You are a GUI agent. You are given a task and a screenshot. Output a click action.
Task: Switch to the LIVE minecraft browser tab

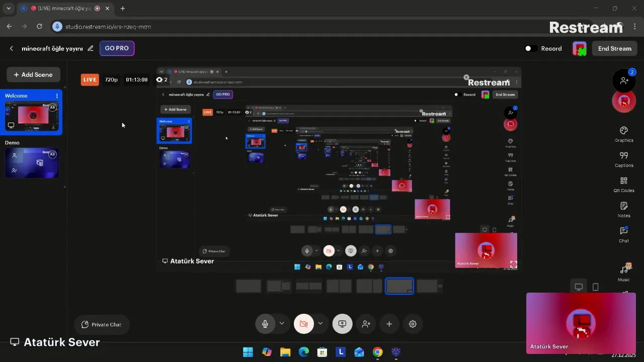[x=65, y=9]
